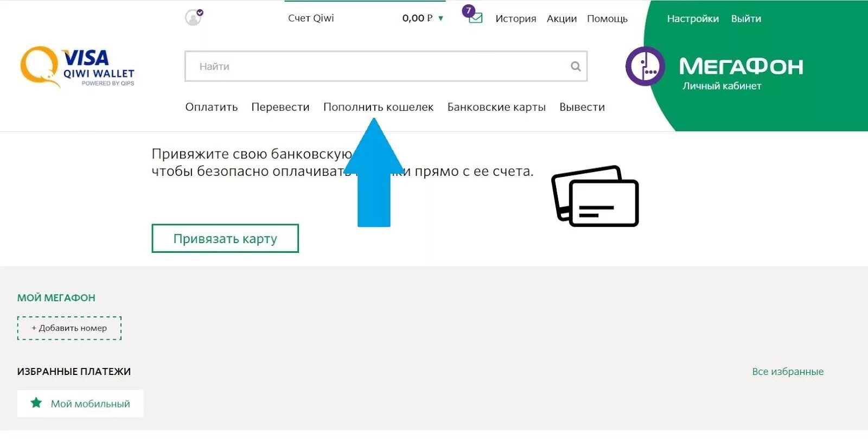Screen dimensions: 868x439
Task: Open Настройки in the green header
Action: click(693, 18)
